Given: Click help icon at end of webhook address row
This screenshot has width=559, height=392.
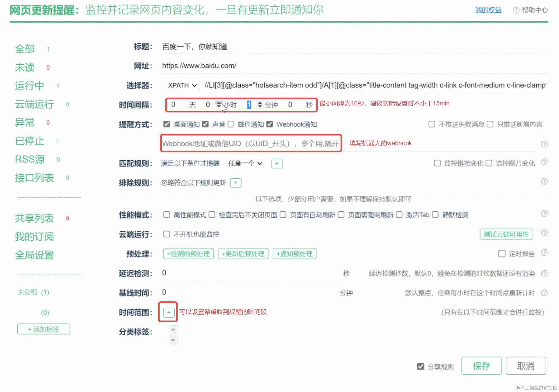Looking at the screenshot, I should [x=544, y=144].
